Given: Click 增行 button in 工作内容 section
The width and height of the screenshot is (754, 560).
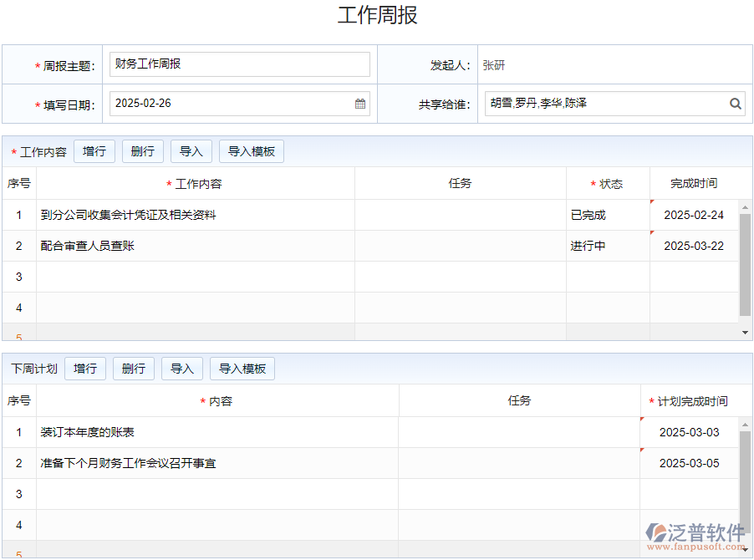Looking at the screenshot, I should pyautogui.click(x=94, y=151).
